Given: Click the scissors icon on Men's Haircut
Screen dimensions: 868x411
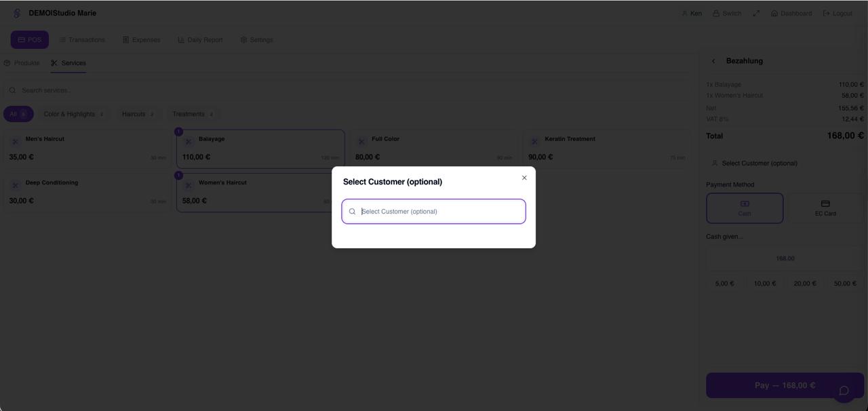Looking at the screenshot, I should coord(15,141).
